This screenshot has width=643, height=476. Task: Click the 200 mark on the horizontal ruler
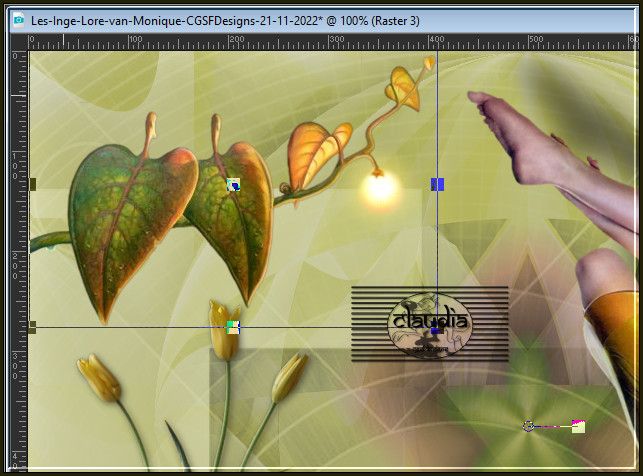click(236, 40)
